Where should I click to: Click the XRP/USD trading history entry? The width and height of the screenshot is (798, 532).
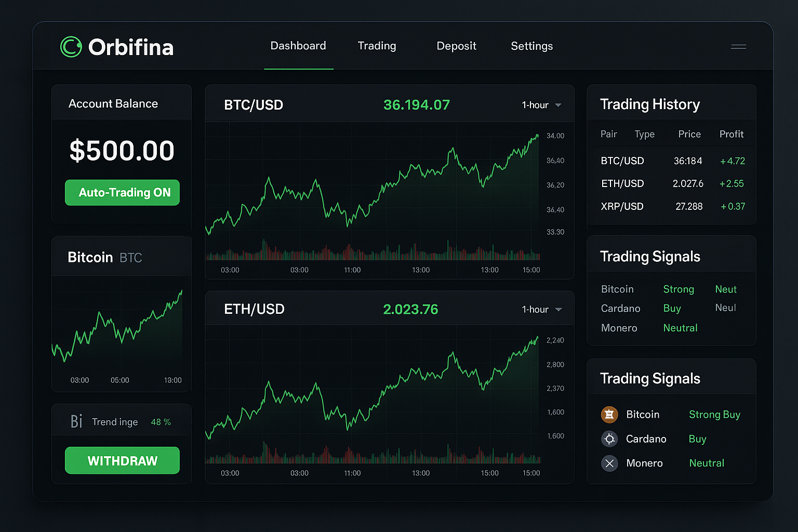[672, 207]
